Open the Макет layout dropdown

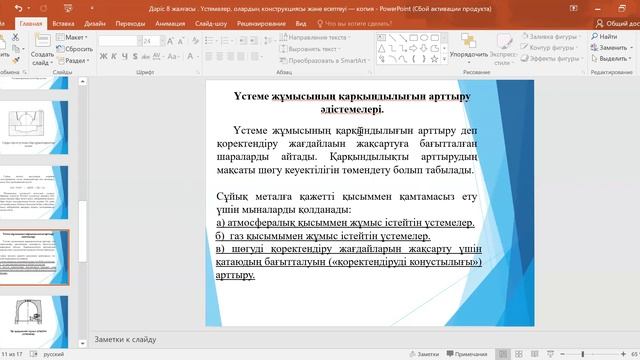click(x=72, y=37)
